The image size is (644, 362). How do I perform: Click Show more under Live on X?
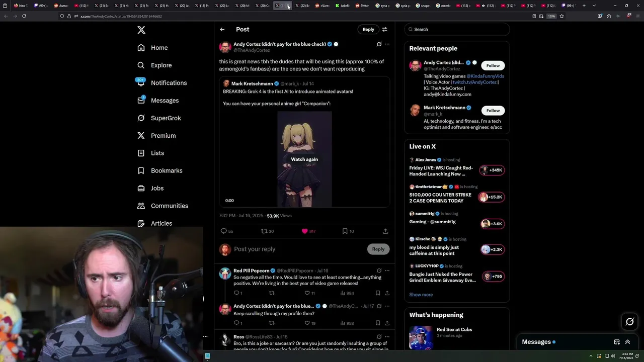(x=421, y=295)
